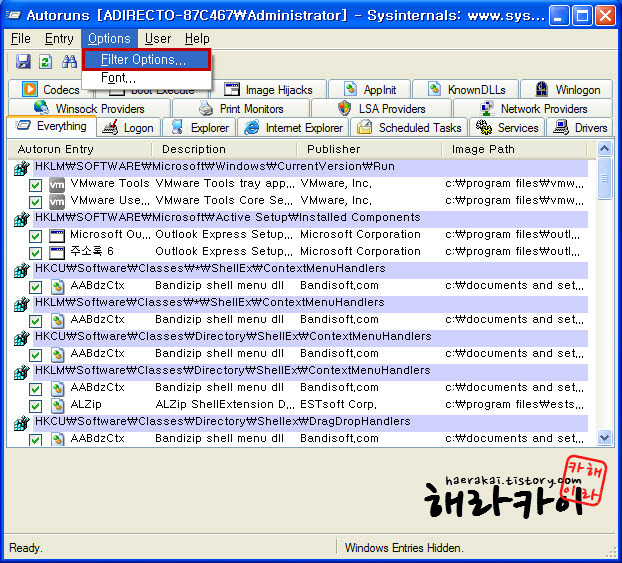Switch to the Explorer tab
Image resolution: width=622 pixels, height=563 pixels.
coord(200,128)
